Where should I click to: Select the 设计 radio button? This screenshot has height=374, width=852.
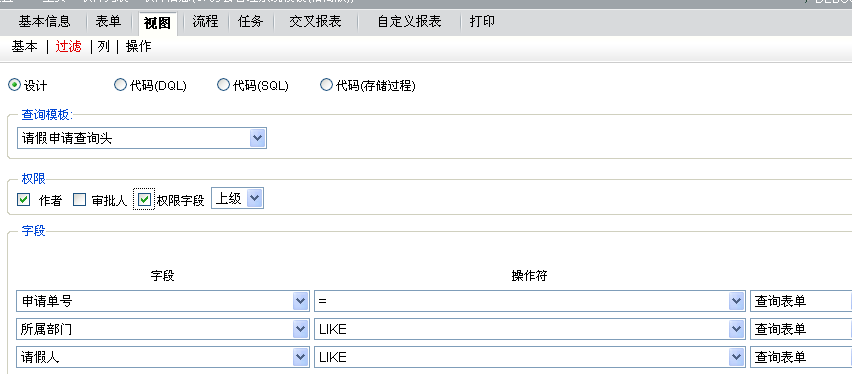(14, 85)
